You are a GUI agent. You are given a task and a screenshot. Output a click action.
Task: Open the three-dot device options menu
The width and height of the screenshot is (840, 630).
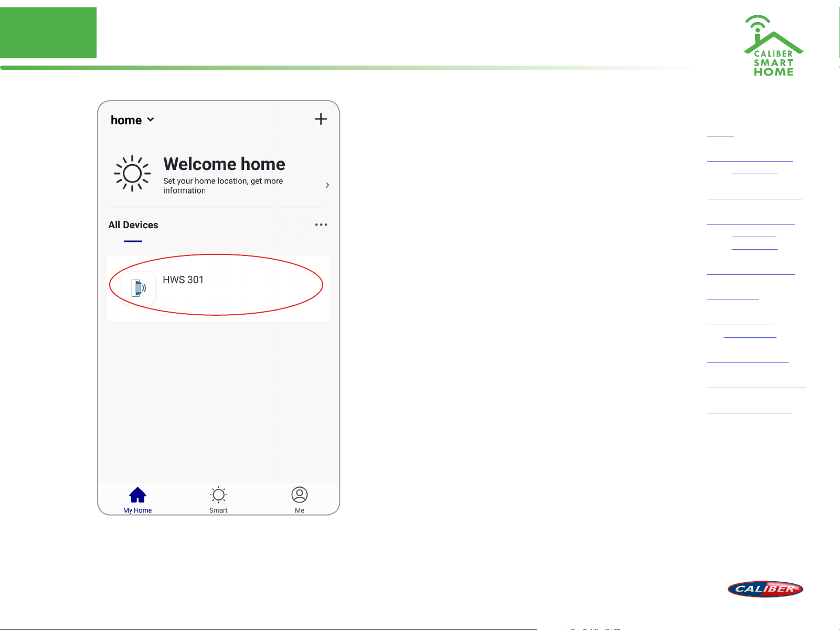pyautogui.click(x=321, y=225)
